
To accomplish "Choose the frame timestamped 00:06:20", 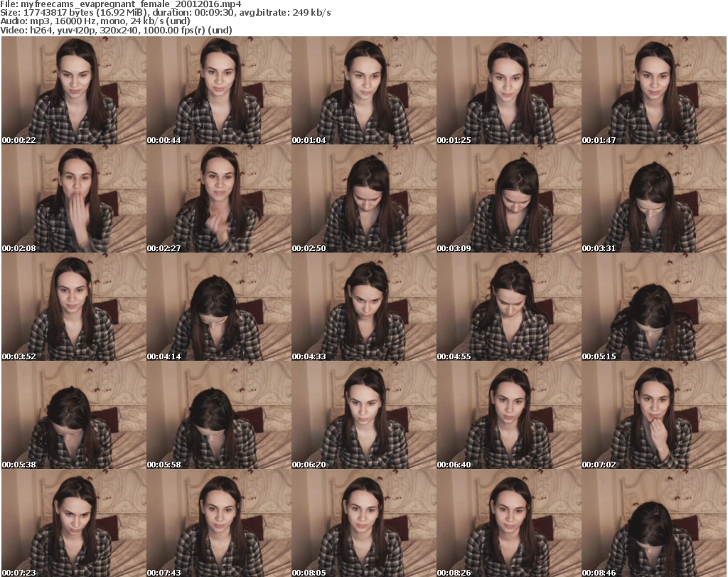I will (x=363, y=415).
